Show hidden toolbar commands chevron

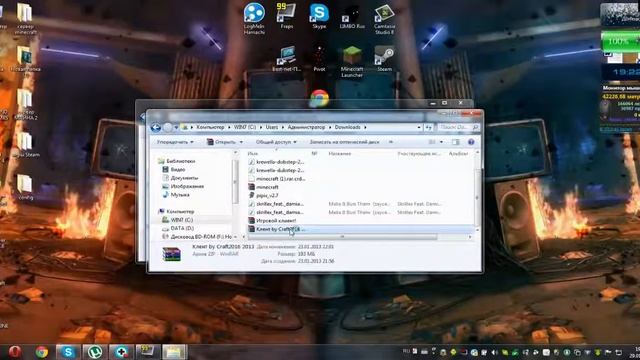[391, 142]
